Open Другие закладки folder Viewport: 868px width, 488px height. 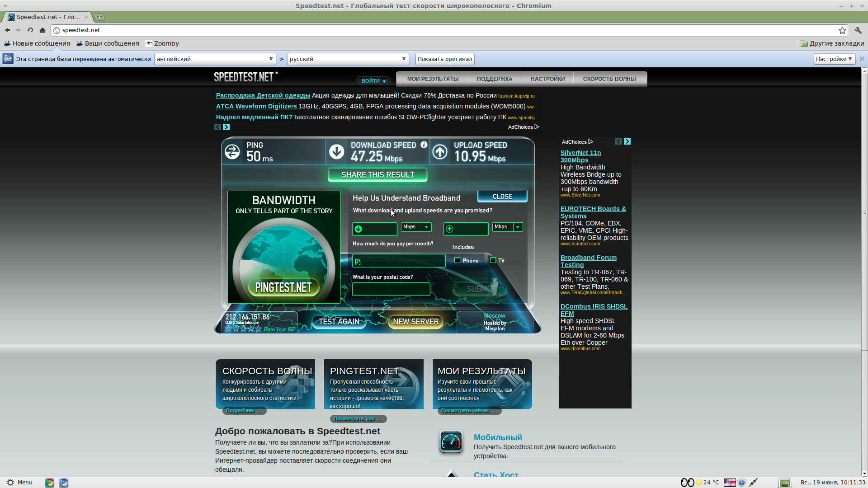point(832,43)
